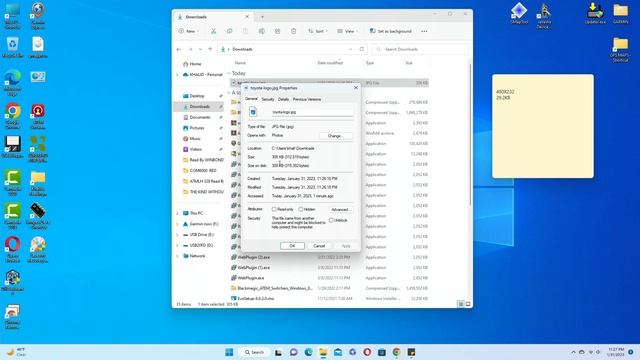This screenshot has height=360, width=640.
Task: Click Set as background in toolbar
Action: (391, 31)
